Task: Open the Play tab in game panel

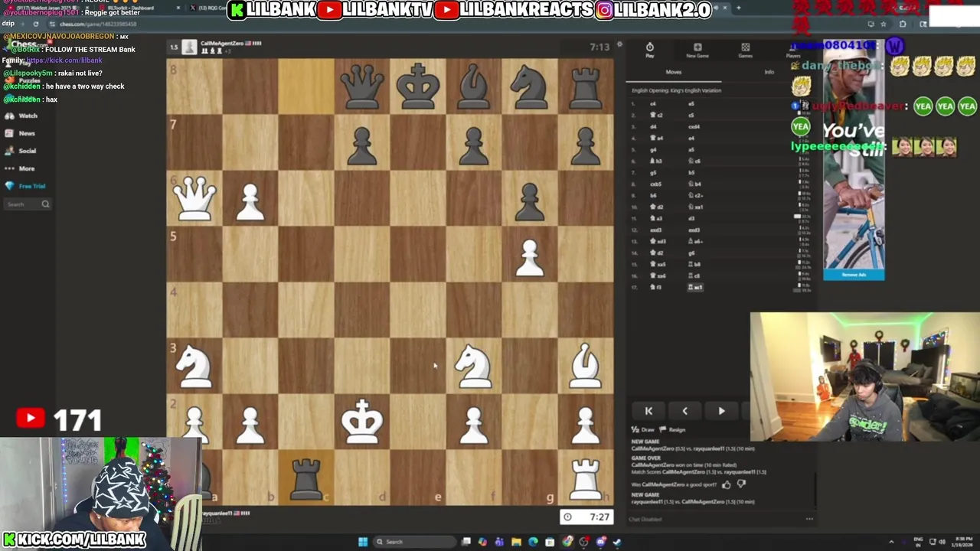Action: [x=649, y=51]
